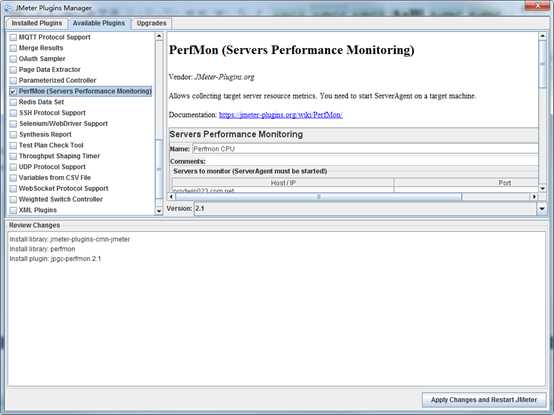The width and height of the screenshot is (554, 415).
Task: Tick the Test Plan Check Tool checkbox
Action: [x=13, y=146]
